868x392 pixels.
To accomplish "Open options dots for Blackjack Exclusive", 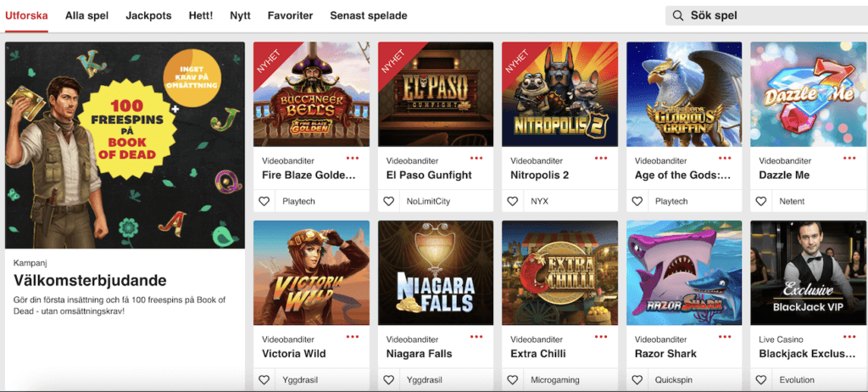I will [x=849, y=337].
